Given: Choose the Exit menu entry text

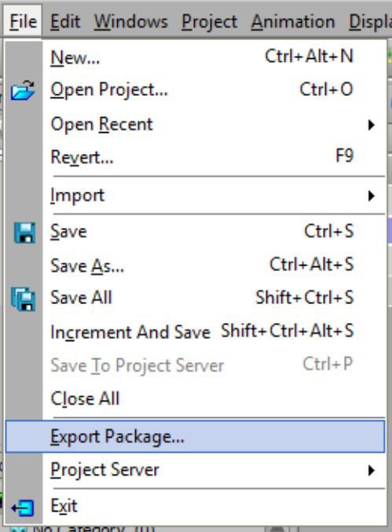Looking at the screenshot, I should (x=64, y=506).
